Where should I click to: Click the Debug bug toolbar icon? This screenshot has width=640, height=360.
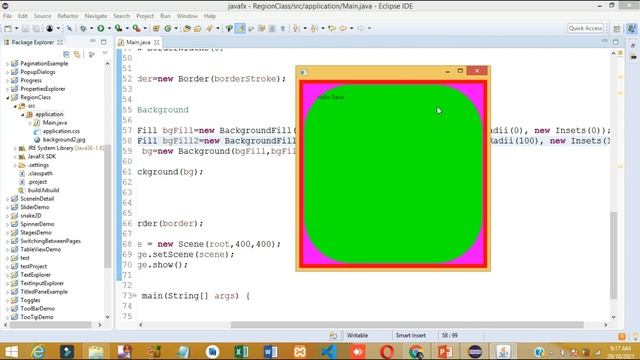pyautogui.click(x=83, y=28)
